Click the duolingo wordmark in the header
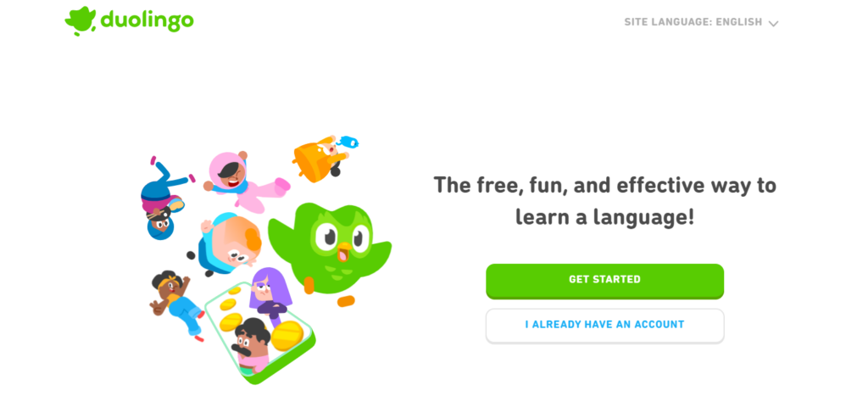 (147, 20)
